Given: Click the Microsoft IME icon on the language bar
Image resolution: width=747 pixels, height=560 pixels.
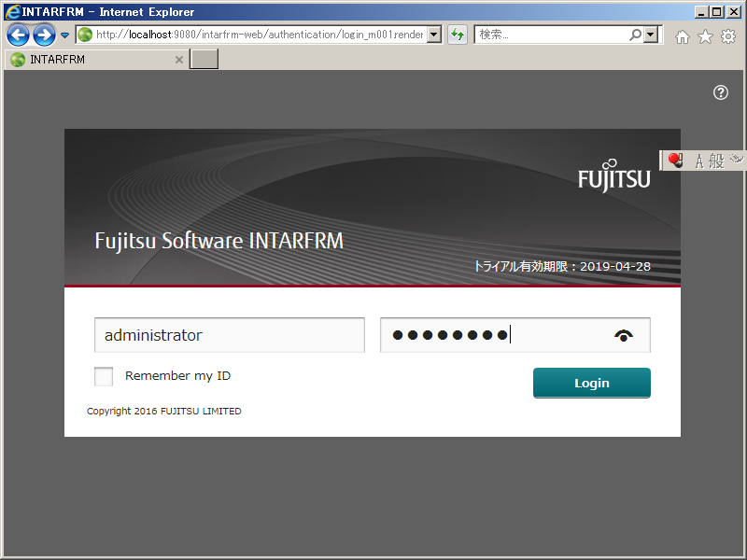Looking at the screenshot, I should [675, 160].
